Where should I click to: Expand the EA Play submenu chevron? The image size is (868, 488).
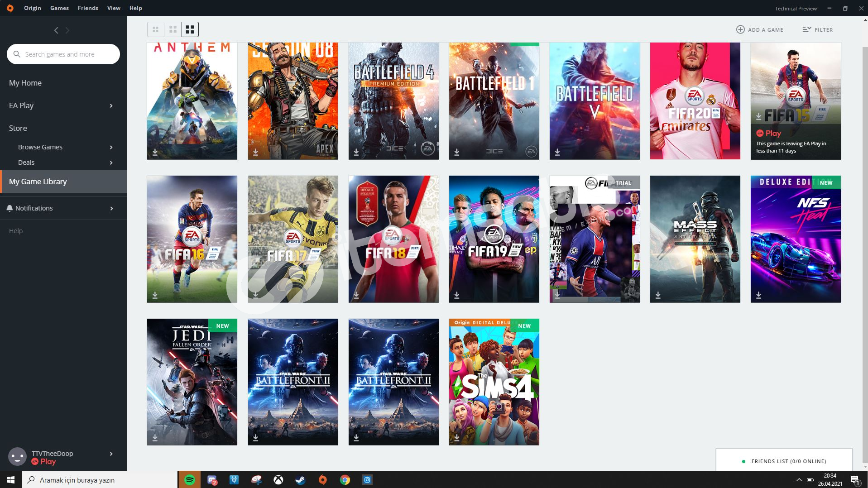point(111,105)
